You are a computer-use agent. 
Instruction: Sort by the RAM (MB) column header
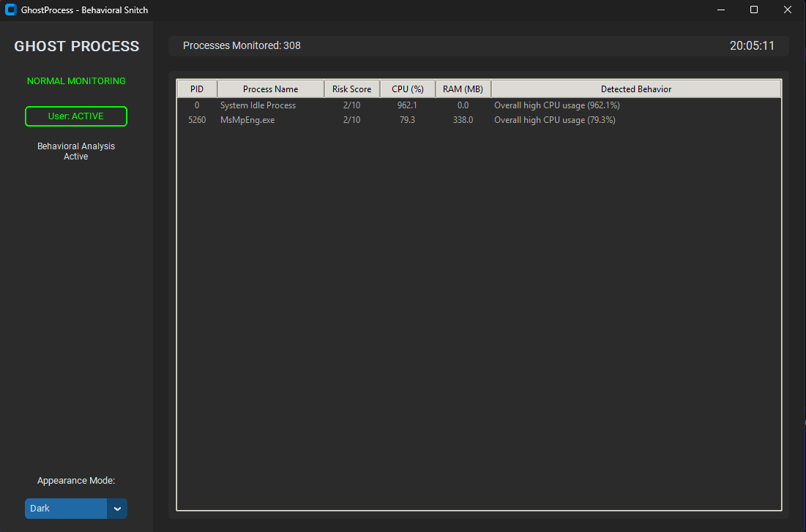tap(463, 89)
